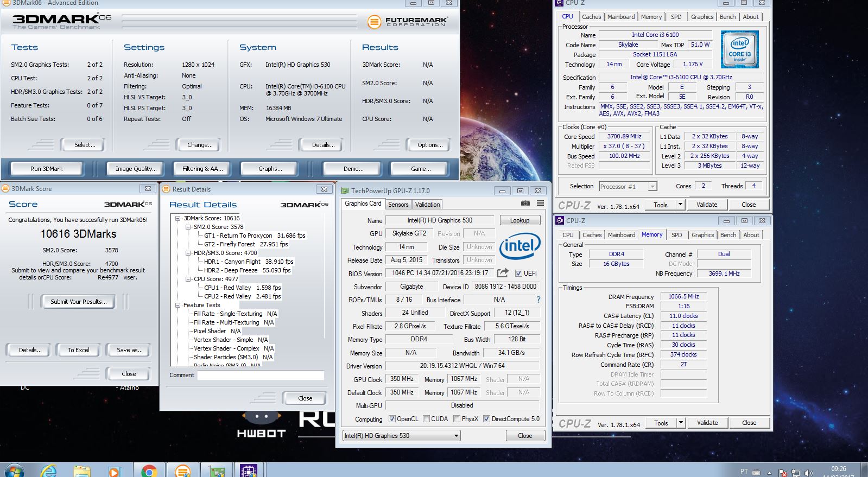Click the Run 3DMark button
868x477 pixels.
(x=46, y=169)
